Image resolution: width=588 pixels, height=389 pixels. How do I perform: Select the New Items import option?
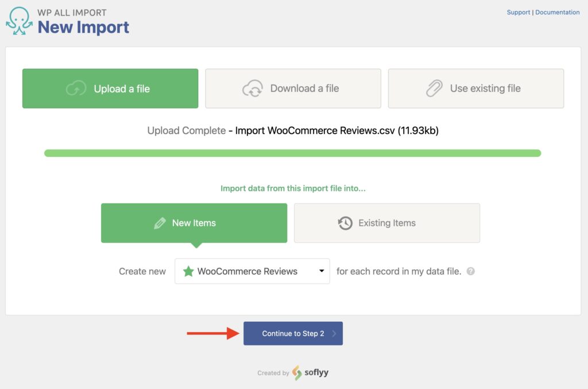click(x=194, y=223)
